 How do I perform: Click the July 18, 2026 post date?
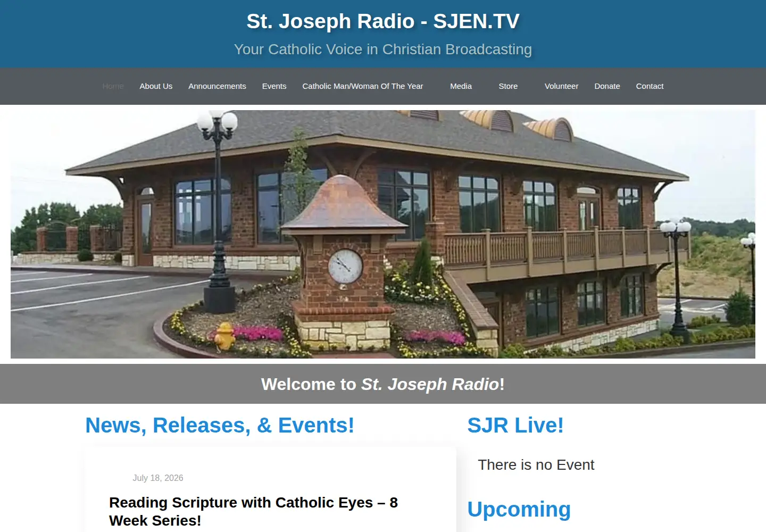(158, 478)
